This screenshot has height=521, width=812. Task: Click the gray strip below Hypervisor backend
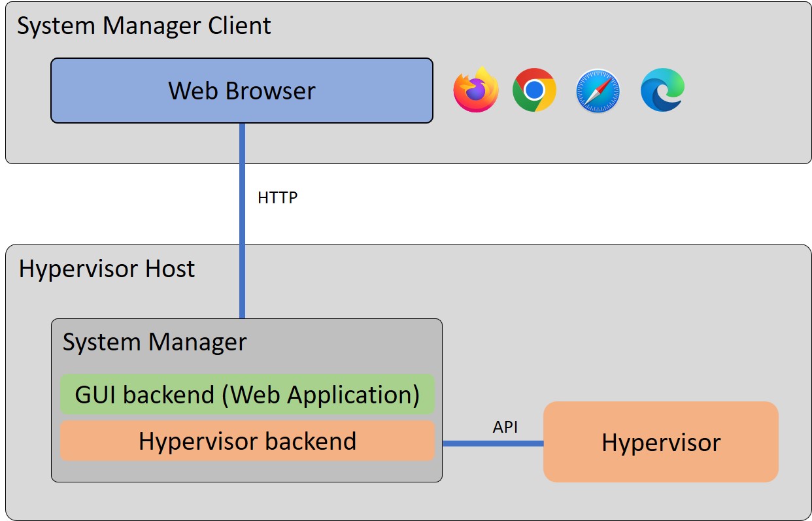click(247, 471)
